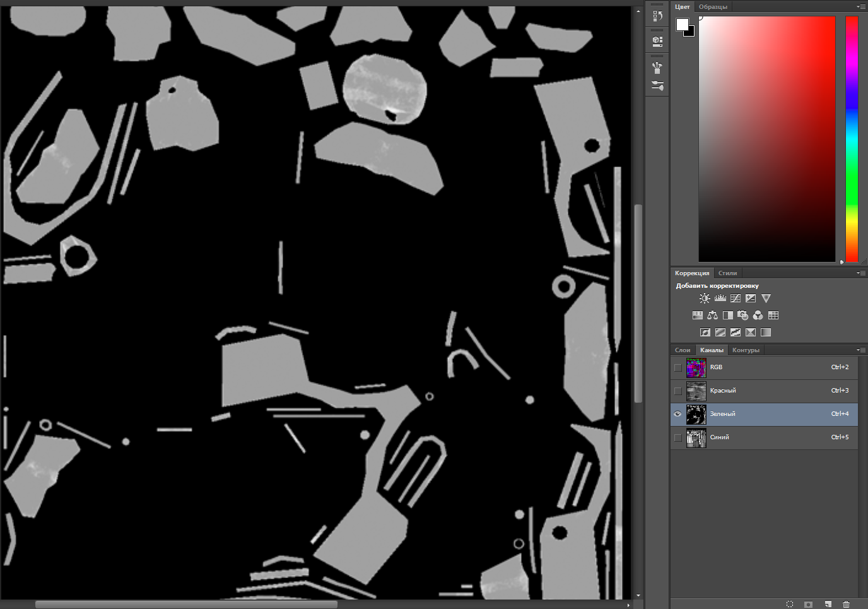Click the rainbow hue slider strip
868x609 pixels.
[x=852, y=139]
